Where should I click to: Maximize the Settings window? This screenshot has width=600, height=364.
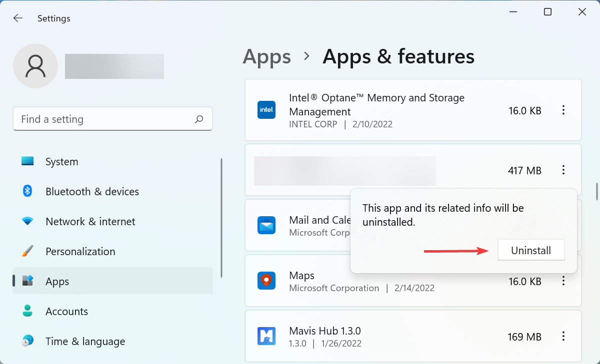547,12
